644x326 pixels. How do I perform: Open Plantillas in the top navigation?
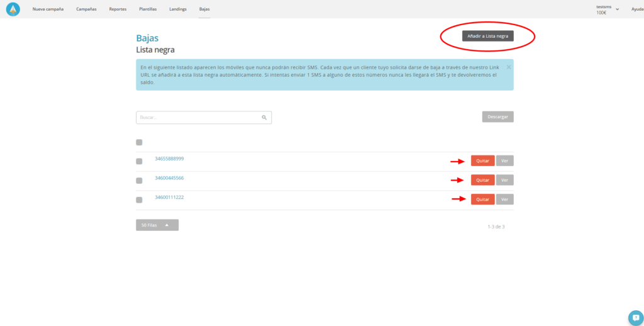pos(148,9)
